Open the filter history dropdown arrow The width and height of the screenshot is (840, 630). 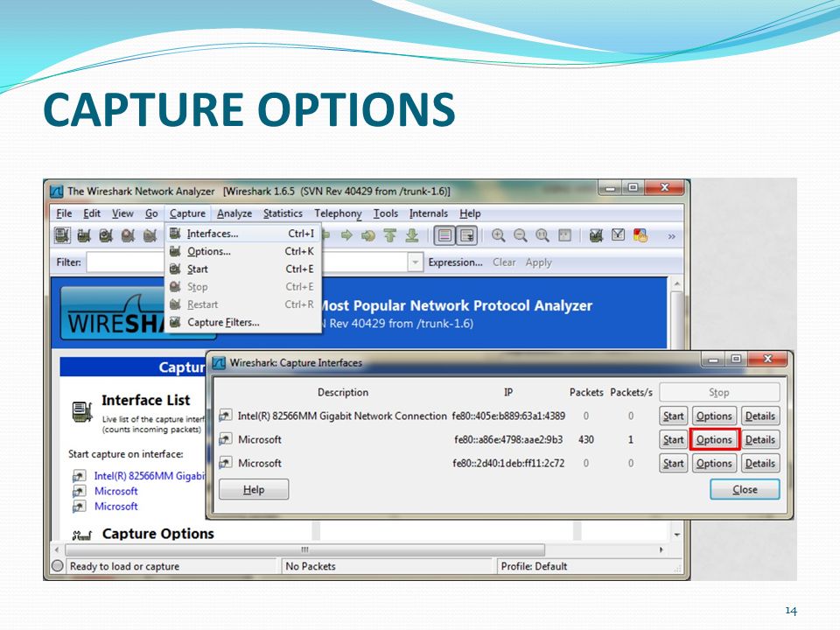(x=415, y=262)
